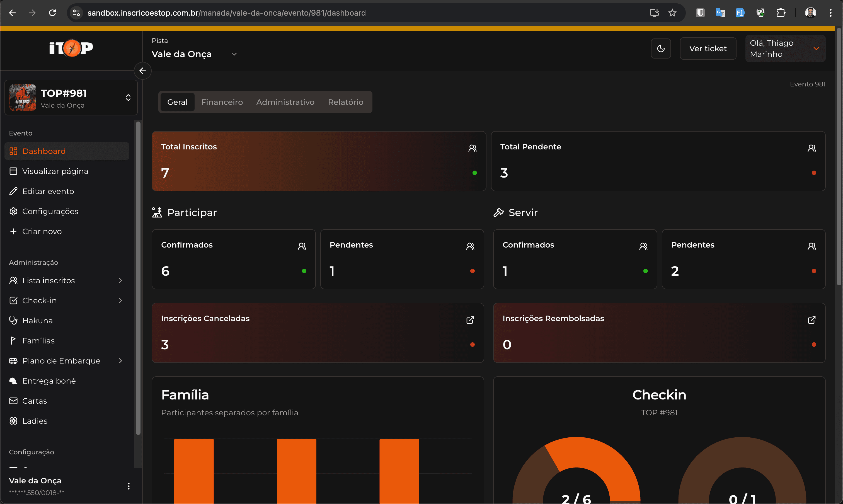Click the iTOP logo
Image resolution: width=843 pixels, height=504 pixels.
coord(71,48)
